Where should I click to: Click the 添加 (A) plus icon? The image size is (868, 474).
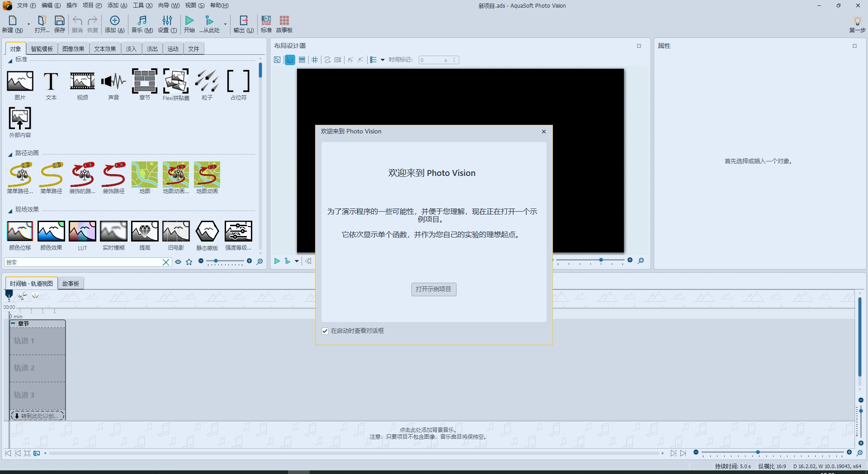click(115, 20)
